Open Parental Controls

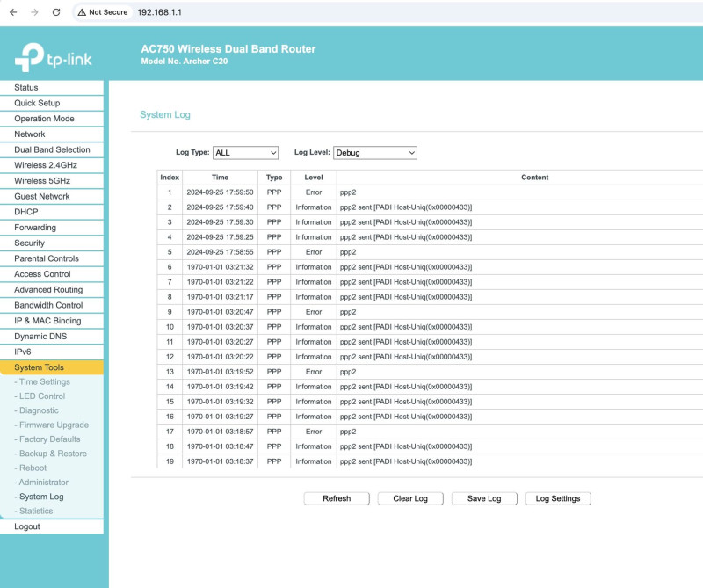(x=52, y=258)
